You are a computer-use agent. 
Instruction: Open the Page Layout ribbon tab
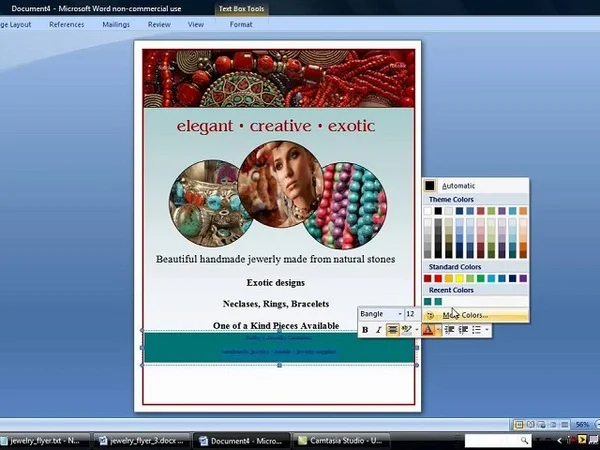pos(16,24)
